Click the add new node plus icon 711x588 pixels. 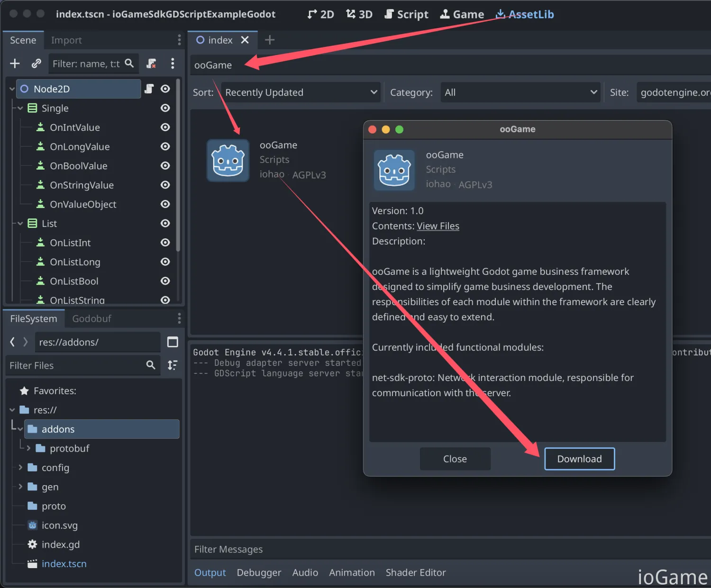[x=15, y=63]
